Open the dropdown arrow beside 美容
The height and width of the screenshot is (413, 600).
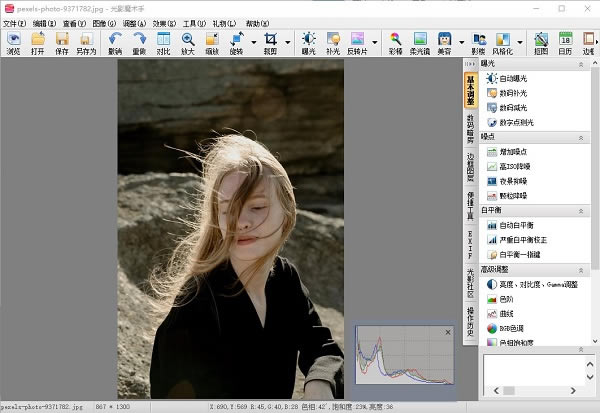pyautogui.click(x=461, y=42)
